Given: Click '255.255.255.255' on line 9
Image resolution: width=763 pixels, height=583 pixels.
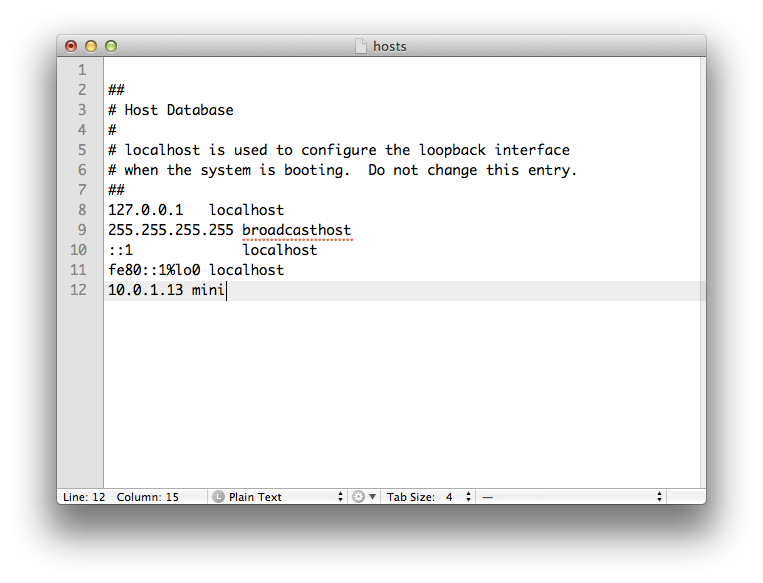Looking at the screenshot, I should tap(171, 230).
